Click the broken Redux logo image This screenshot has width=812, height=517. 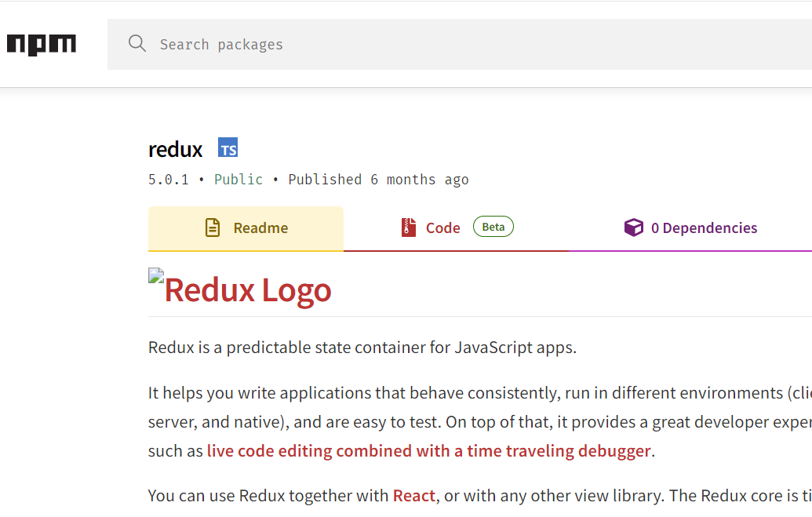156,275
